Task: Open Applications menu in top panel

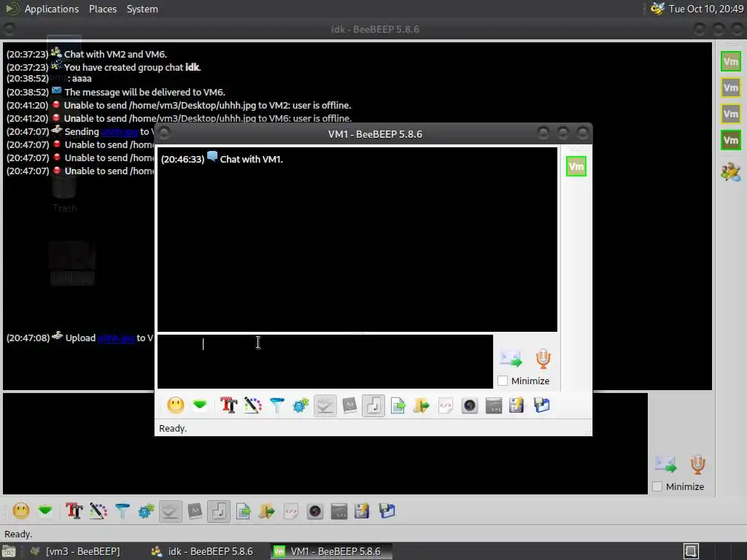Action: (x=52, y=9)
